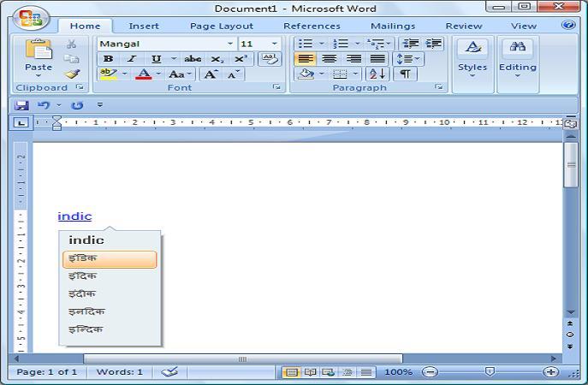Click the Office button orb

pos(31,19)
